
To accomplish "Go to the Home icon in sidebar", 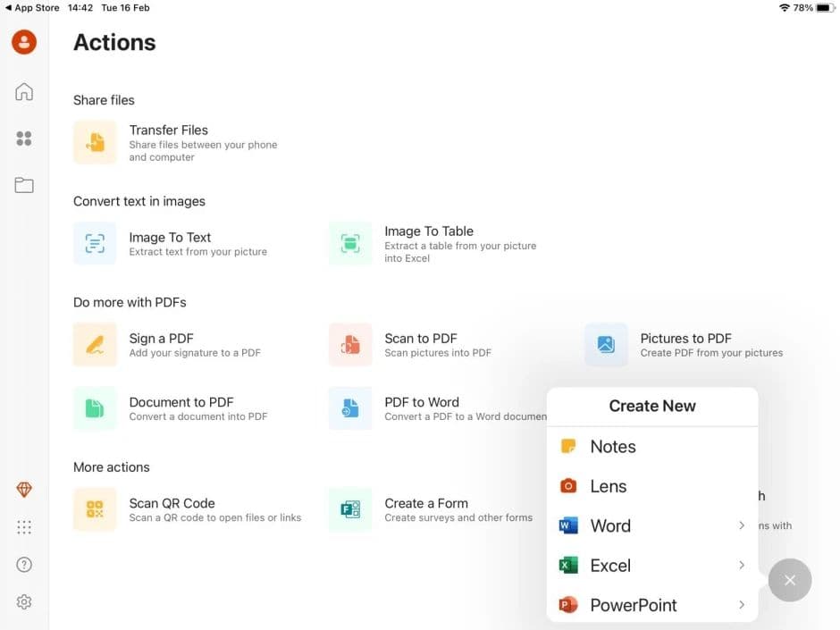I will pos(24,92).
